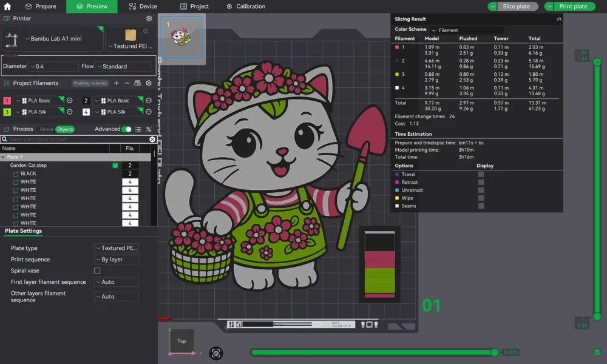Image resolution: width=607 pixels, height=364 pixels.
Task: Switch to the Prepare tab
Action: tap(41, 7)
